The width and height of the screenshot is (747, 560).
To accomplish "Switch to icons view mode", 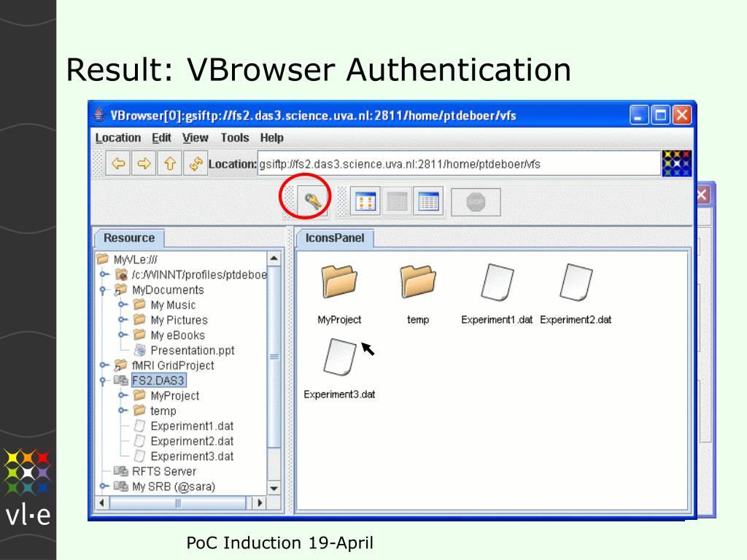I will pyautogui.click(x=365, y=201).
